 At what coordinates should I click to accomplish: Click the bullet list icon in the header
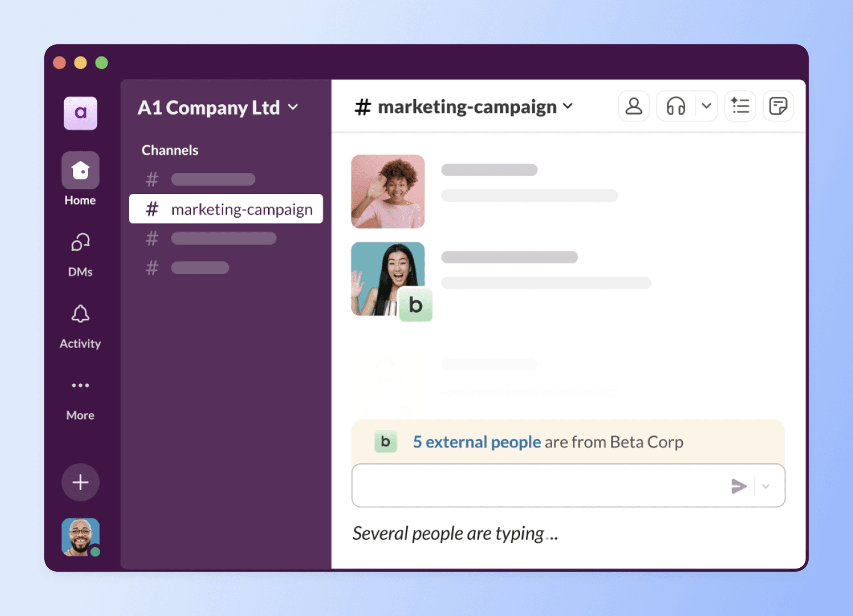point(740,106)
